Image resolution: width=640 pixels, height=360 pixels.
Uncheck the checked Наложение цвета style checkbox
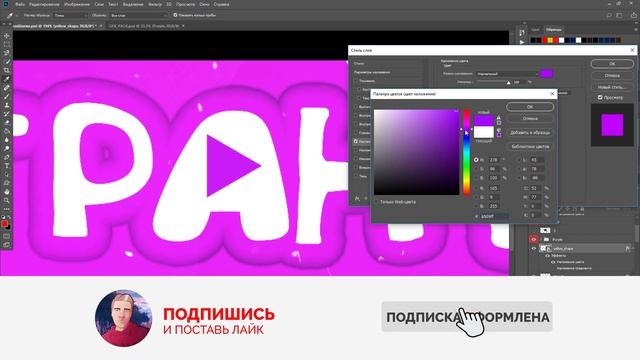[x=356, y=141]
